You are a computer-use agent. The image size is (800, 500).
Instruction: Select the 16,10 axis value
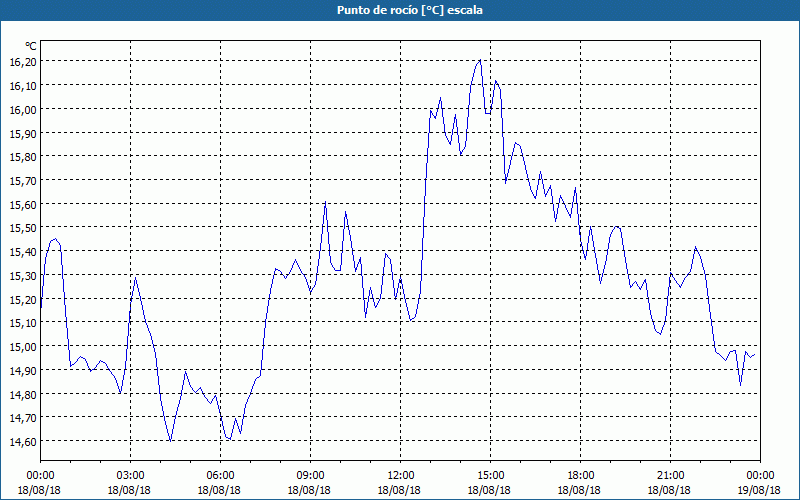pos(23,86)
